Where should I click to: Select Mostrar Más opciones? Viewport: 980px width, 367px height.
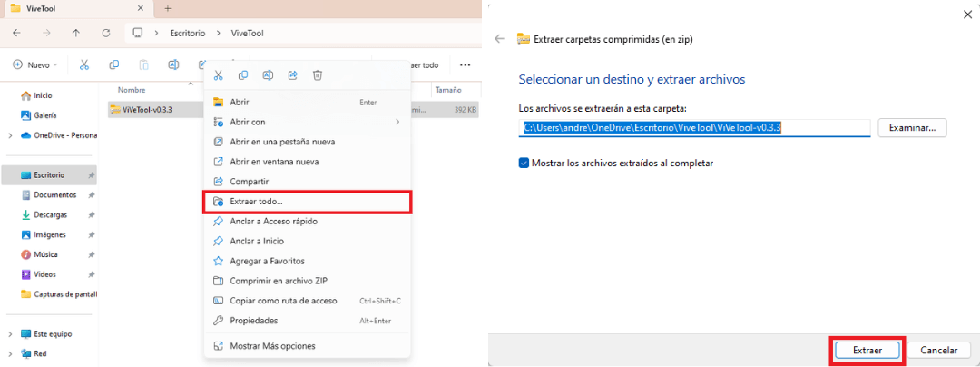[x=307, y=346]
